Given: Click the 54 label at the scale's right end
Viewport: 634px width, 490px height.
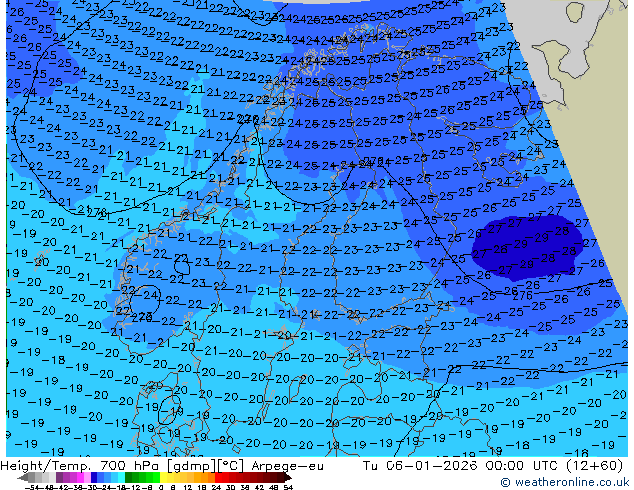Looking at the screenshot, I should 288,487.
